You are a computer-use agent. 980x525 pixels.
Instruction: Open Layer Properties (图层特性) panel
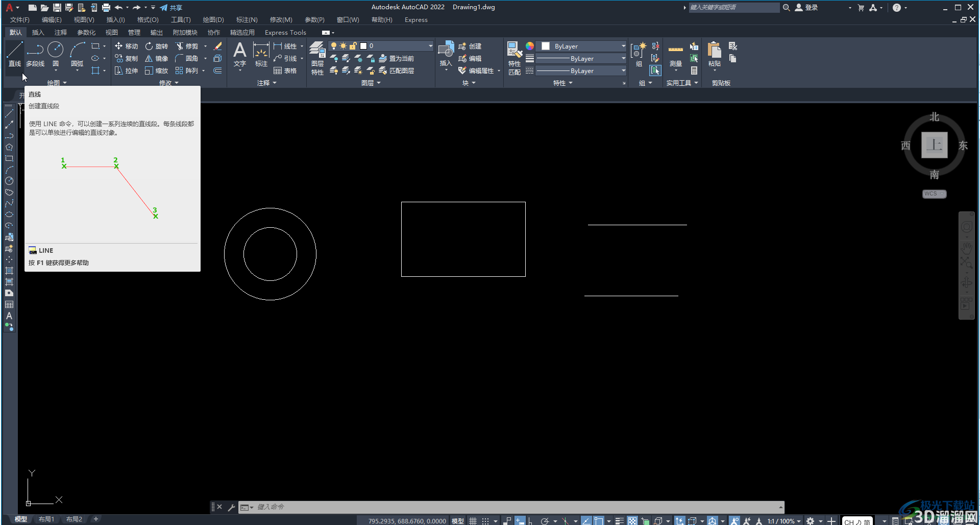coord(317,59)
